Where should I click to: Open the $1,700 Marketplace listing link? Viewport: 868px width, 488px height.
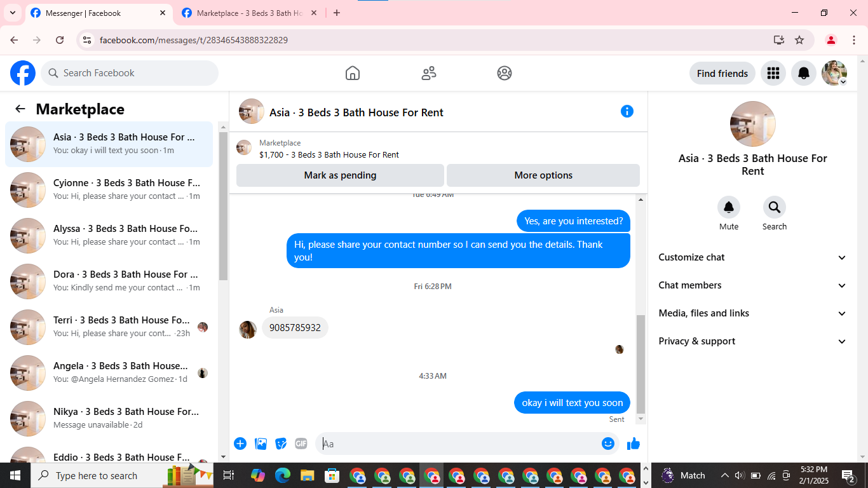pyautogui.click(x=329, y=154)
